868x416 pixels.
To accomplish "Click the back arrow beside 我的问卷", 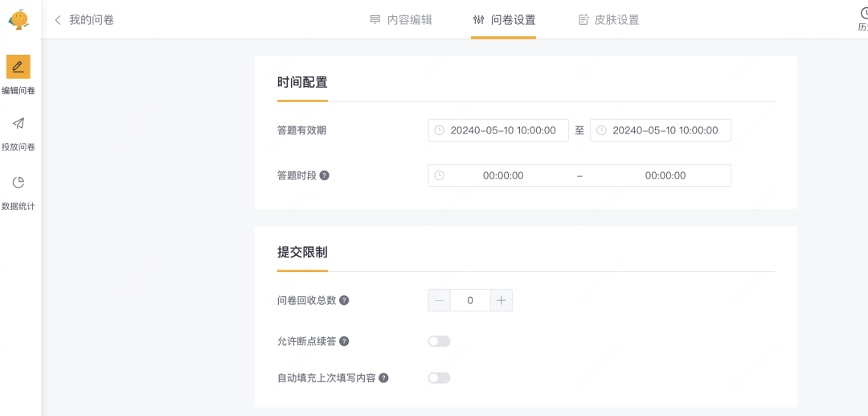I will pos(58,20).
